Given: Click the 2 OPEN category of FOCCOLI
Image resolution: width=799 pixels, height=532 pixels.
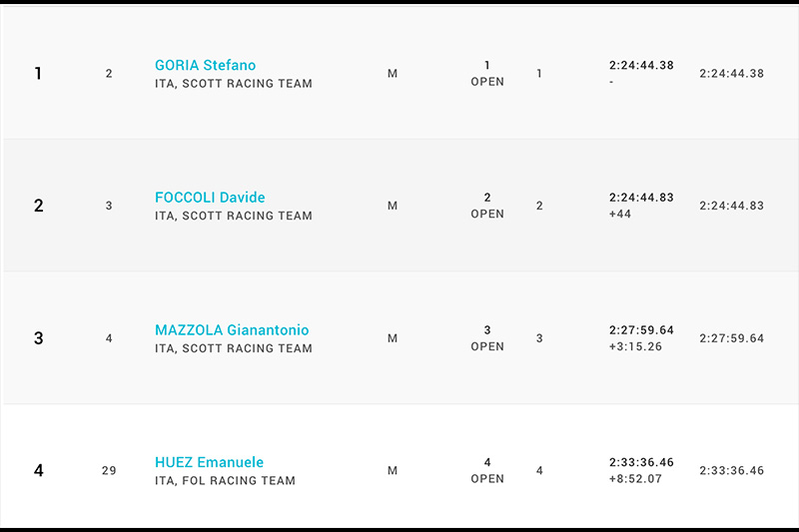Looking at the screenshot, I should [487, 206].
